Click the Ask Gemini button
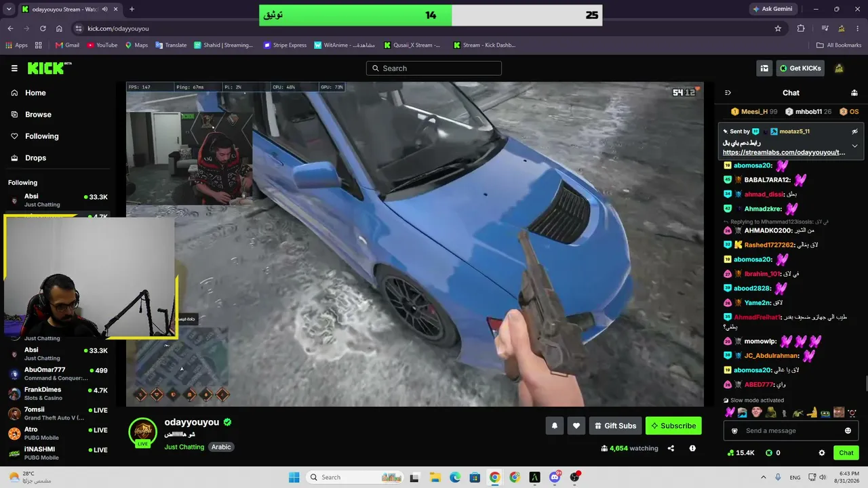This screenshot has width=868, height=488. [772, 9]
